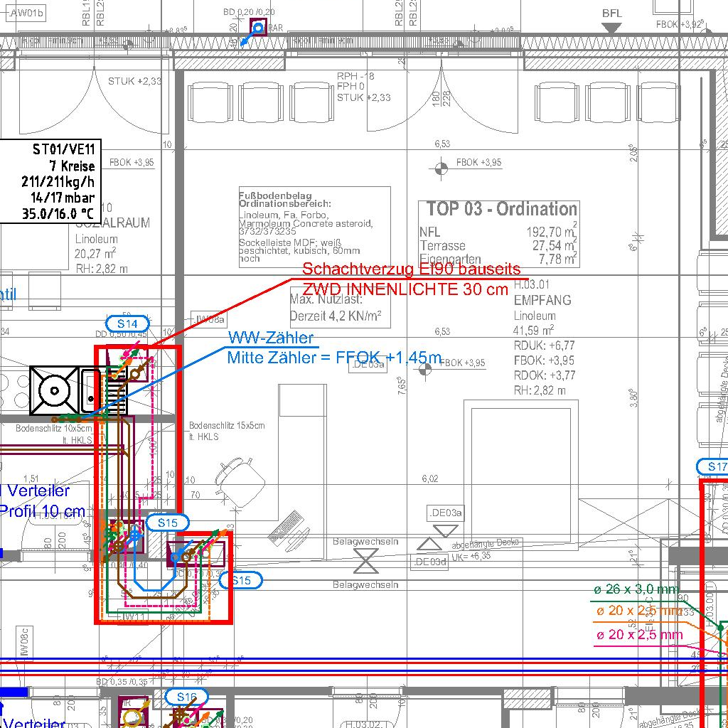Select the '7 Kreise' text
Screen dimensions: 728x728
[x=72, y=166]
